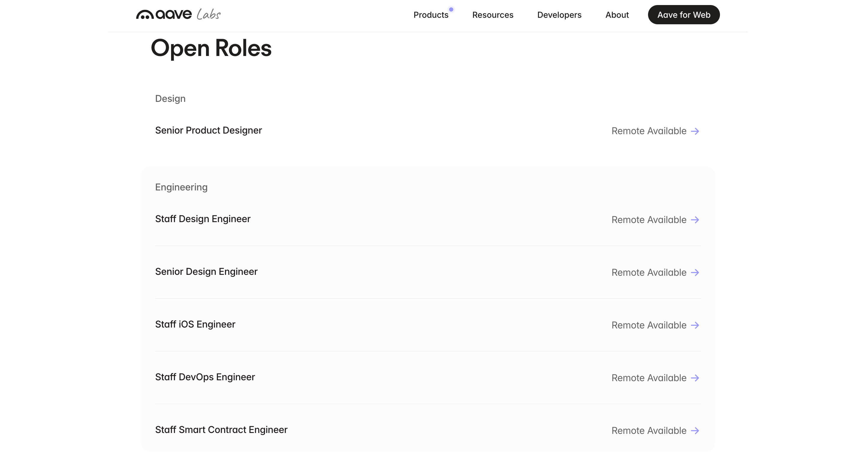
Task: Open the Senior Product Designer role
Action: [208, 130]
